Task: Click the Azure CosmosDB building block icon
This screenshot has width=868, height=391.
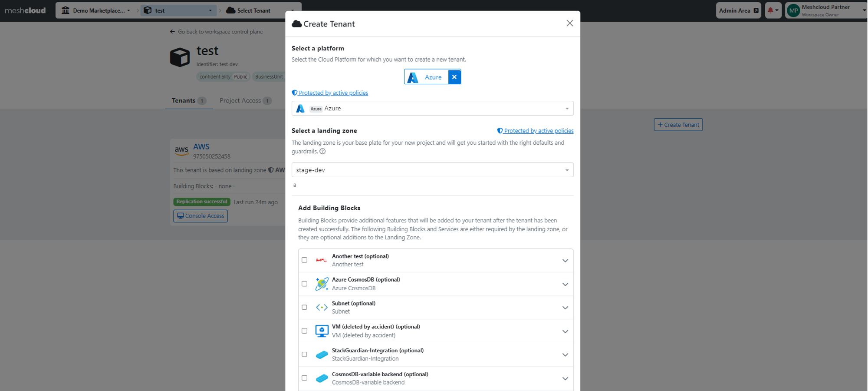Action: click(322, 284)
